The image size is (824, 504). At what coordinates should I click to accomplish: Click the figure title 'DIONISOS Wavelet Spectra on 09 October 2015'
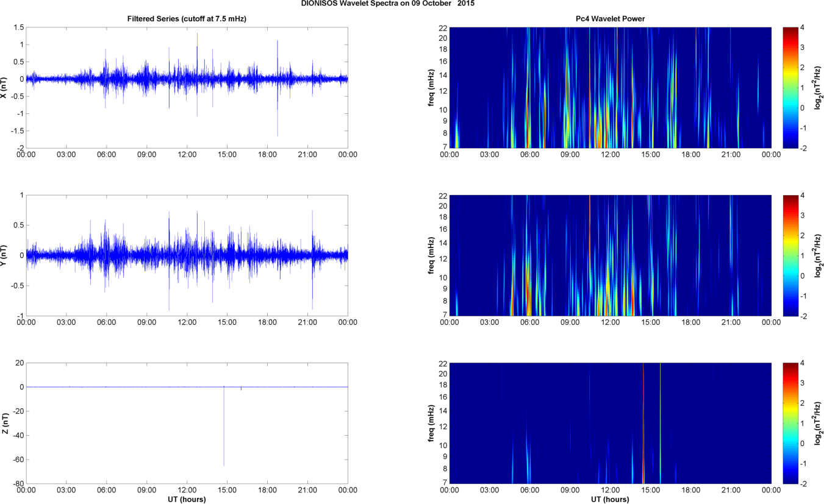click(388, 3)
